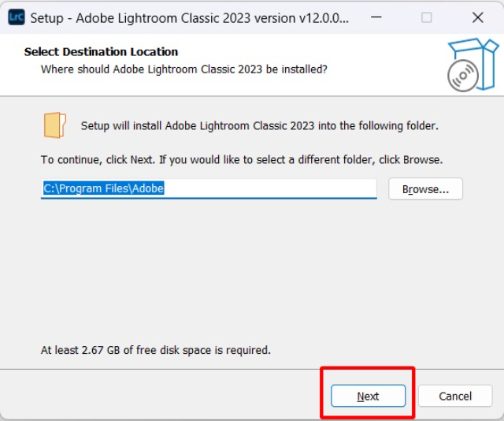
Task: Cancel the Lightroom Classic setup
Action: click(x=455, y=396)
